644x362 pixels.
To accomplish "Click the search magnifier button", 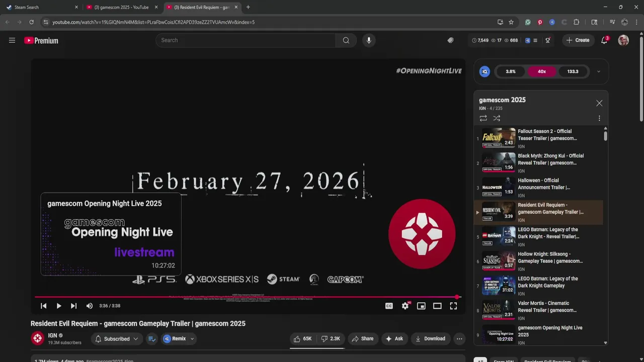I will [x=346, y=40].
